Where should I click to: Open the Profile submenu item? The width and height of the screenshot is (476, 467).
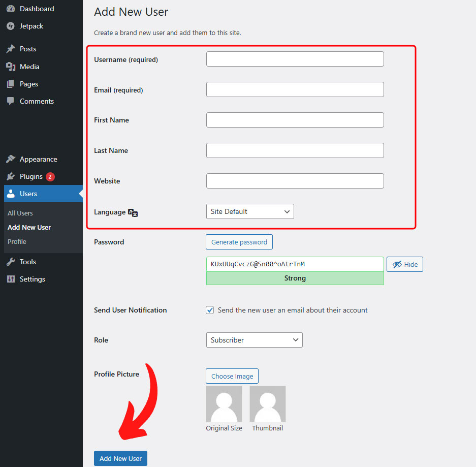click(x=17, y=241)
